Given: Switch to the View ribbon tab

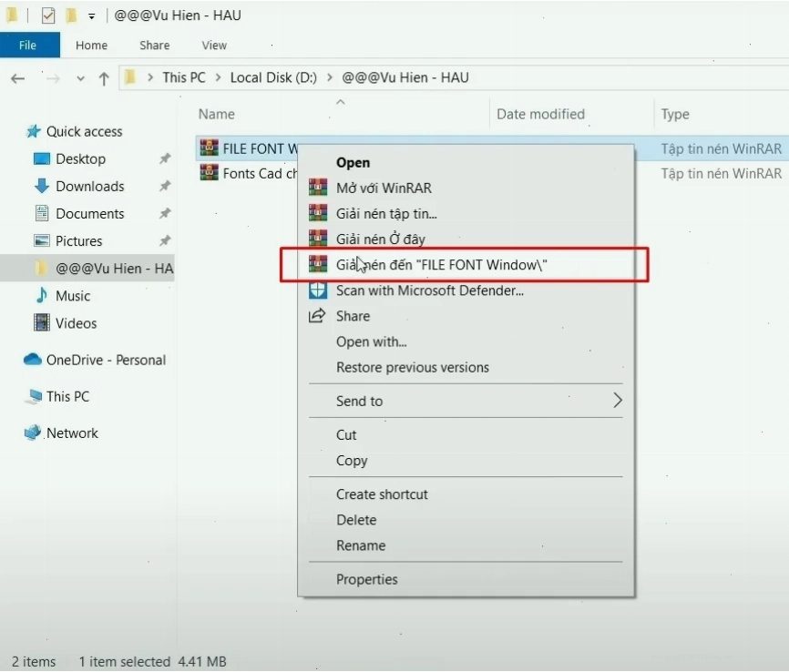Looking at the screenshot, I should tap(214, 46).
